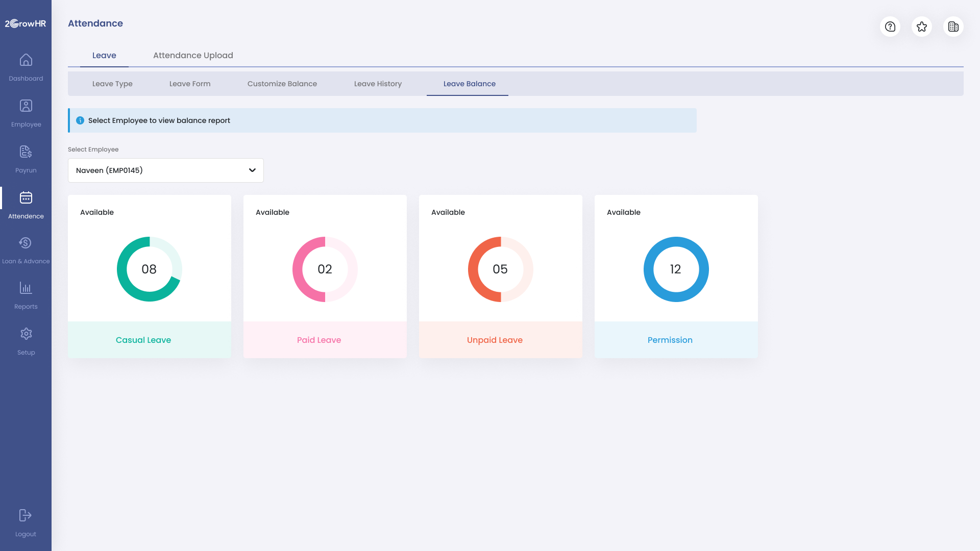Open the help question-mark icon

point(890,27)
